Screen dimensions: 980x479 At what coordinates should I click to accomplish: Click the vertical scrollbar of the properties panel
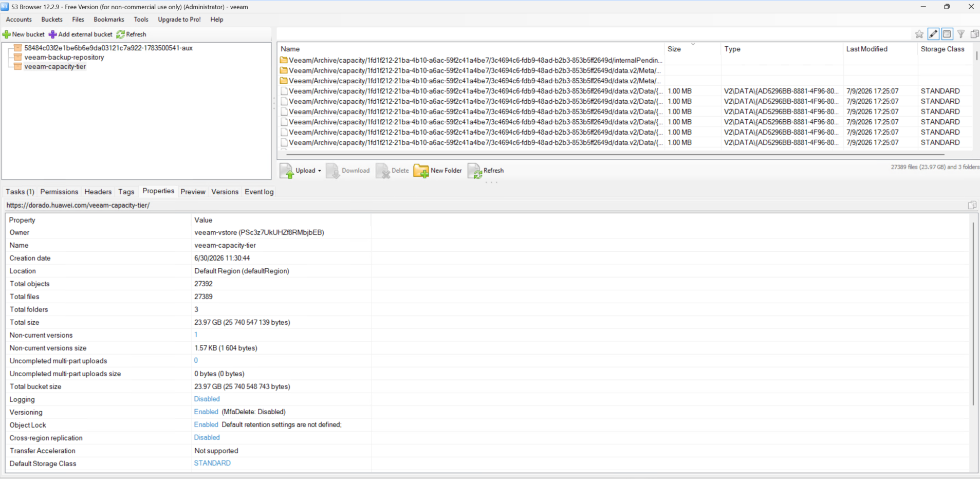click(973, 314)
